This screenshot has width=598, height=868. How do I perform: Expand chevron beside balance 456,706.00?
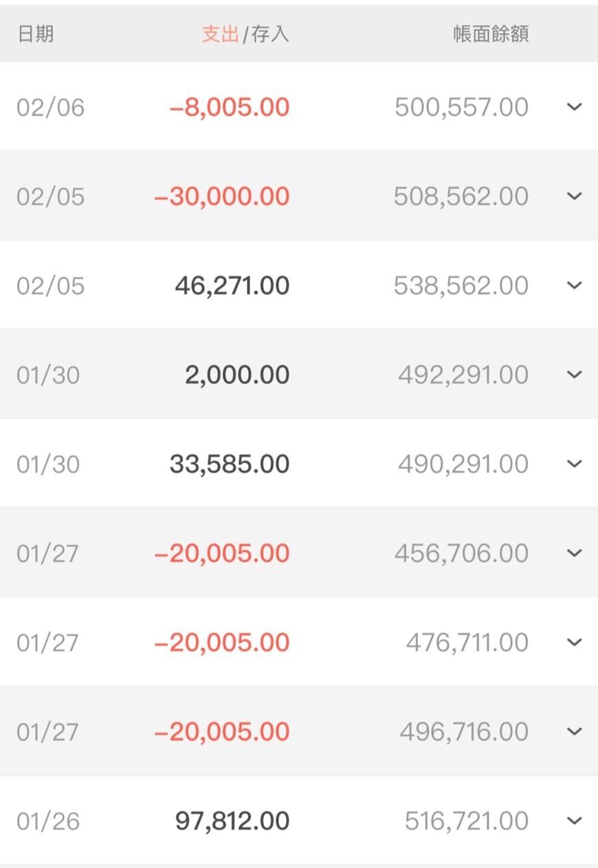tap(574, 553)
